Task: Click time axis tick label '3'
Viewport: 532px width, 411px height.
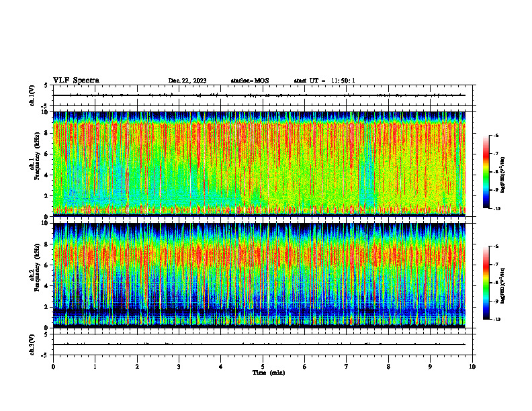Action: tap(179, 367)
